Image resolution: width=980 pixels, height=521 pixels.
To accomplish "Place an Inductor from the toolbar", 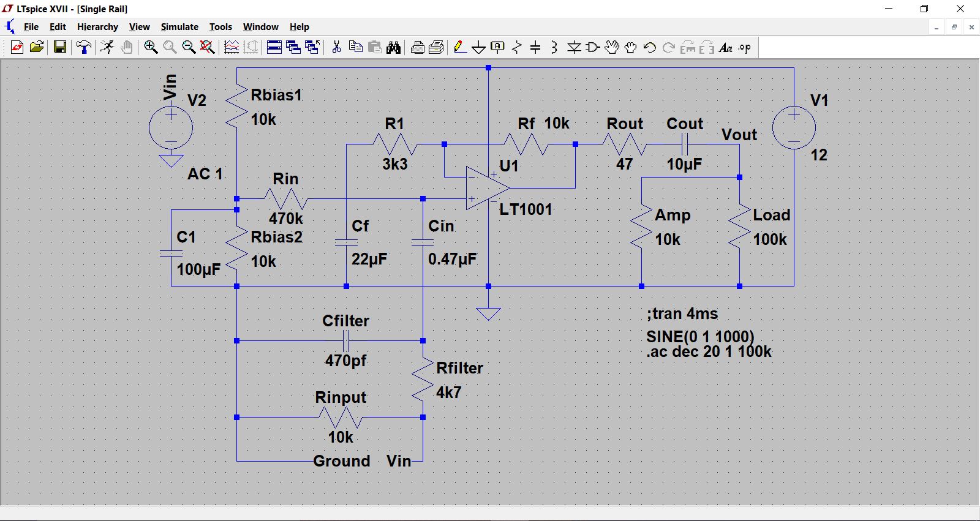I will 554,47.
